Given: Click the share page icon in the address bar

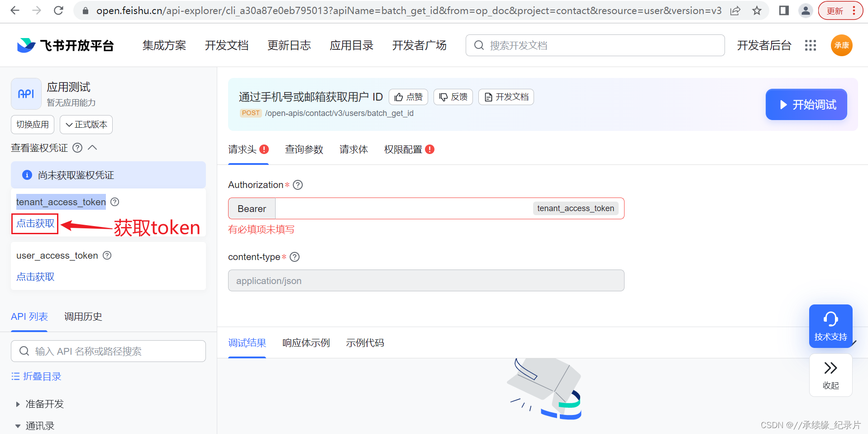Looking at the screenshot, I should (x=735, y=10).
